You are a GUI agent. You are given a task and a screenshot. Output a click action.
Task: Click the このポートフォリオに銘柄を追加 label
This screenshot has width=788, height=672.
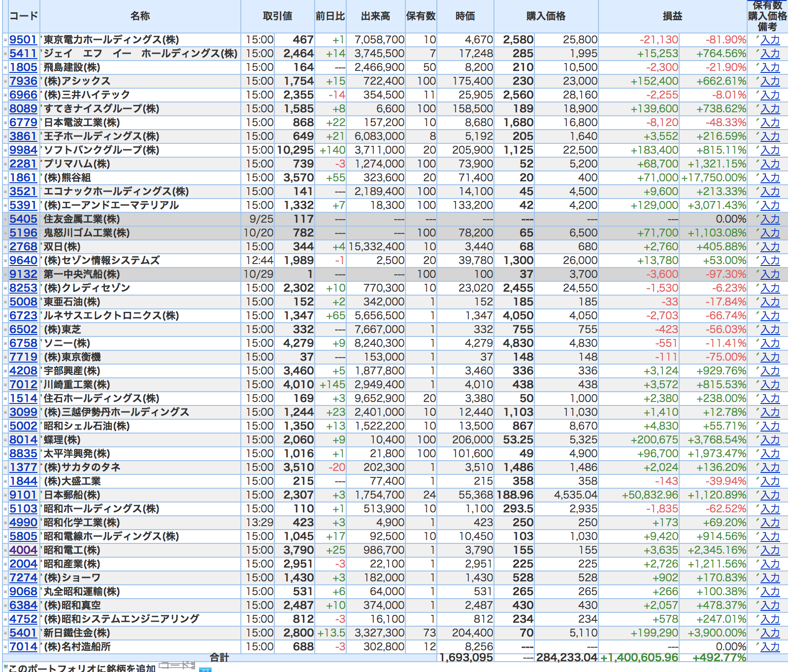coord(82,668)
